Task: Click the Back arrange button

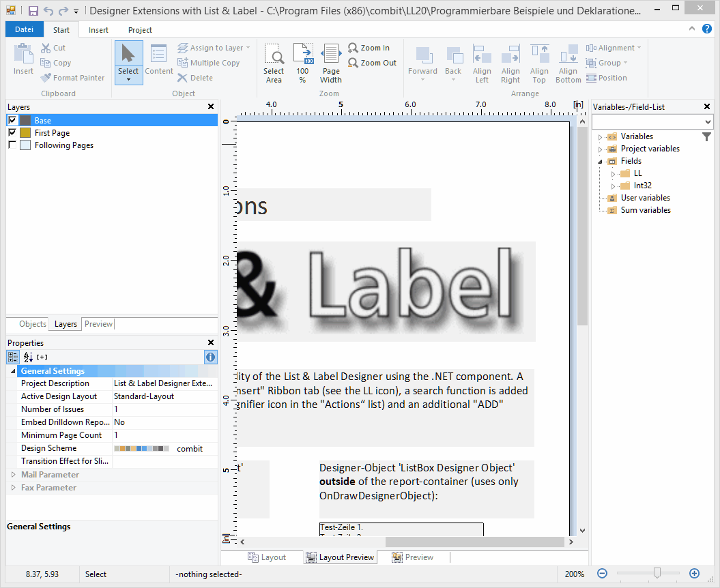Action: pyautogui.click(x=453, y=63)
